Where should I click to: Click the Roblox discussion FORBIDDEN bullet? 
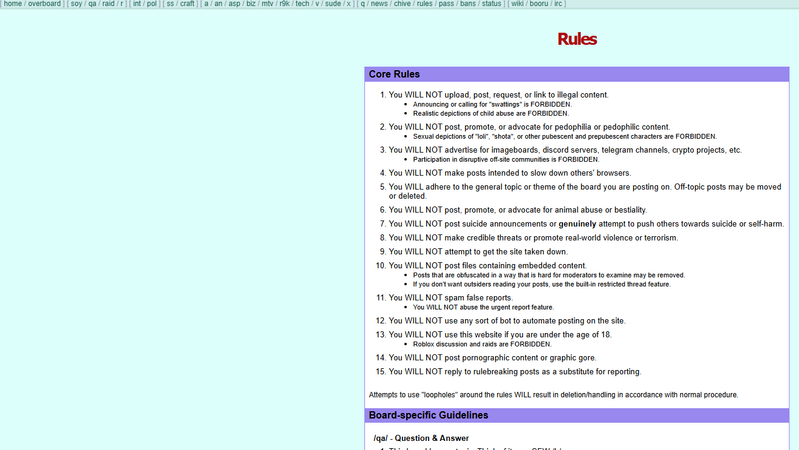pos(482,345)
